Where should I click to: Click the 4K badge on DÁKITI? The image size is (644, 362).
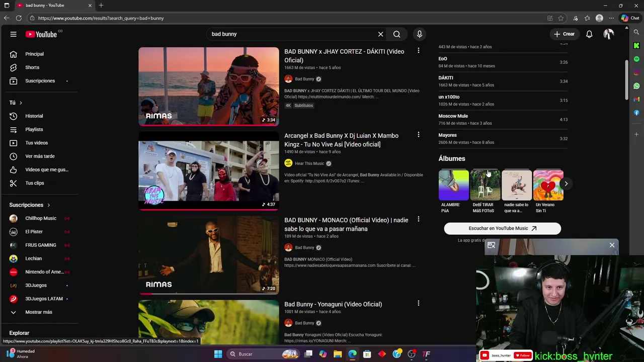click(288, 106)
